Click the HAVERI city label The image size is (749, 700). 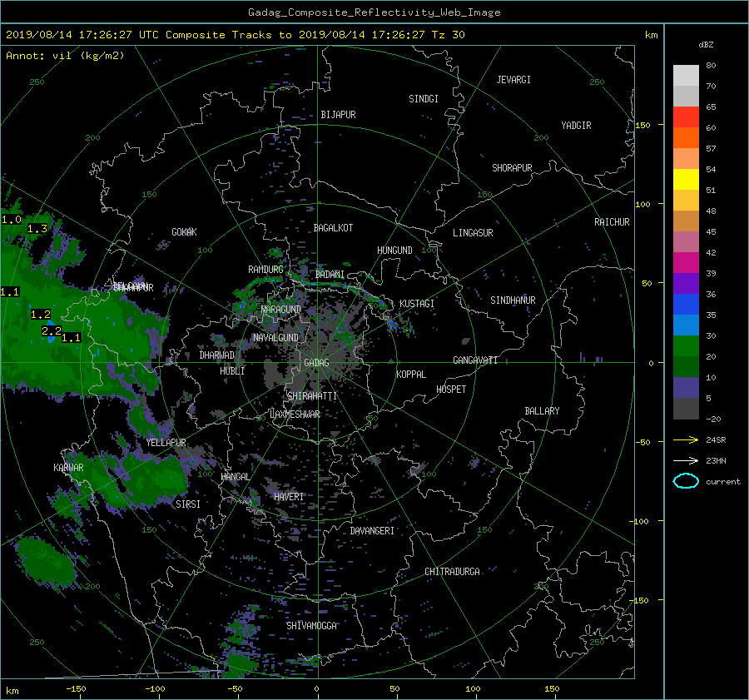coord(289,497)
